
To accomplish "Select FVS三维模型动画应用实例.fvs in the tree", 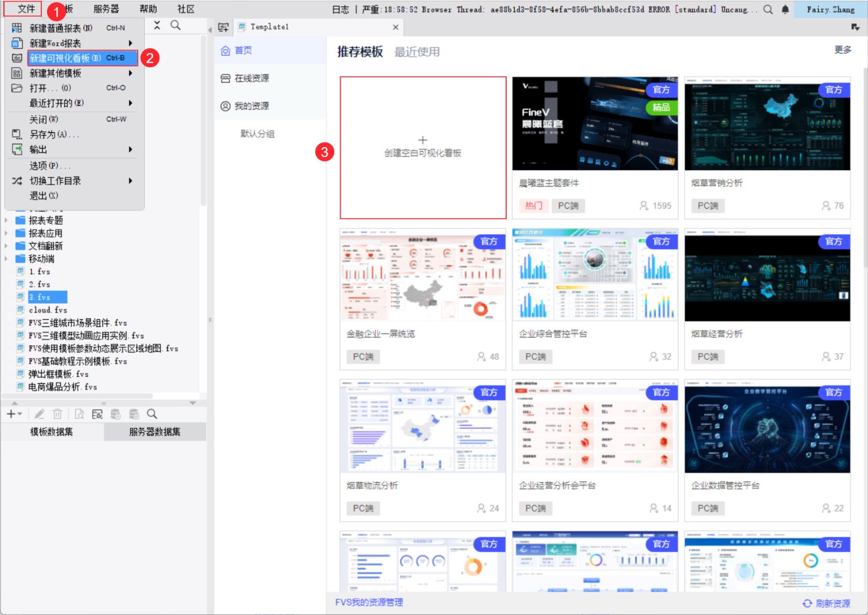I will pyautogui.click(x=86, y=336).
